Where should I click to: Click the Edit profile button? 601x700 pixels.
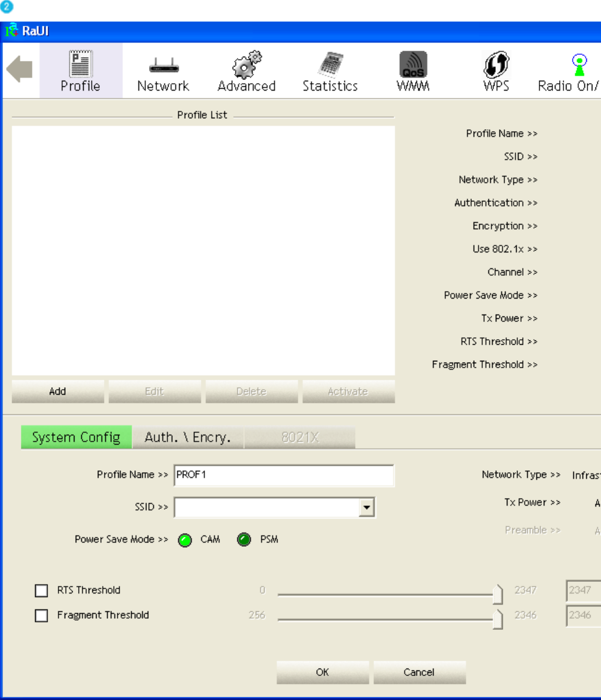click(x=154, y=392)
